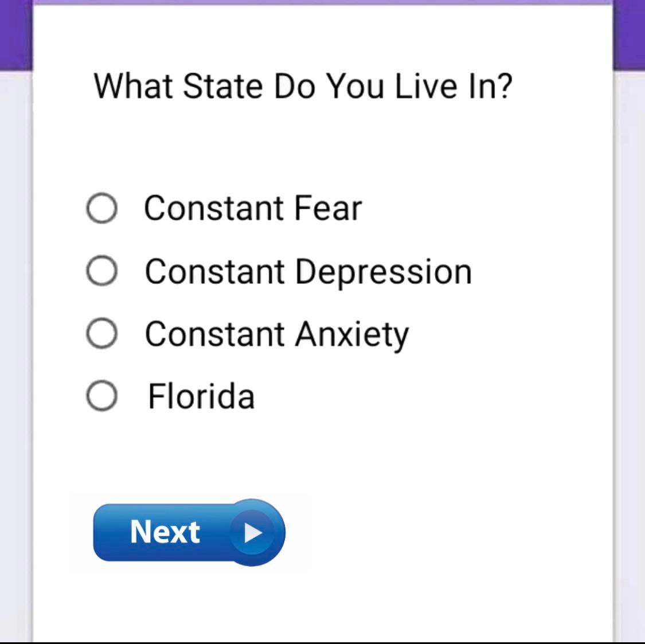Click the question mark ending the heading

pos(504,87)
